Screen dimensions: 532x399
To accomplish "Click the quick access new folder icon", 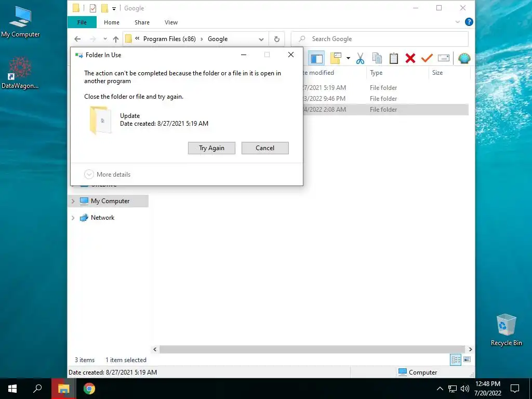I will point(105,8).
